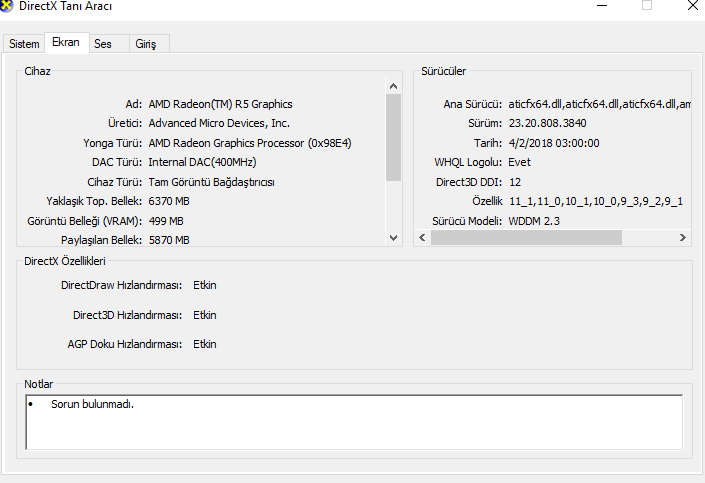This screenshot has height=483, width=705.
Task: Select 'AMD Radeon(TM) R5 Graphics' device name
Action: pyautogui.click(x=220, y=104)
